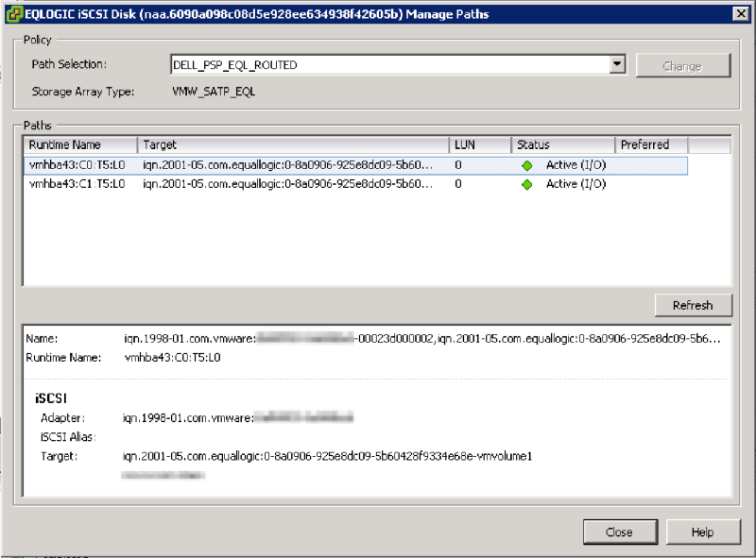Click green status diamond for vmhba43:C1:T5:L0

click(527, 184)
